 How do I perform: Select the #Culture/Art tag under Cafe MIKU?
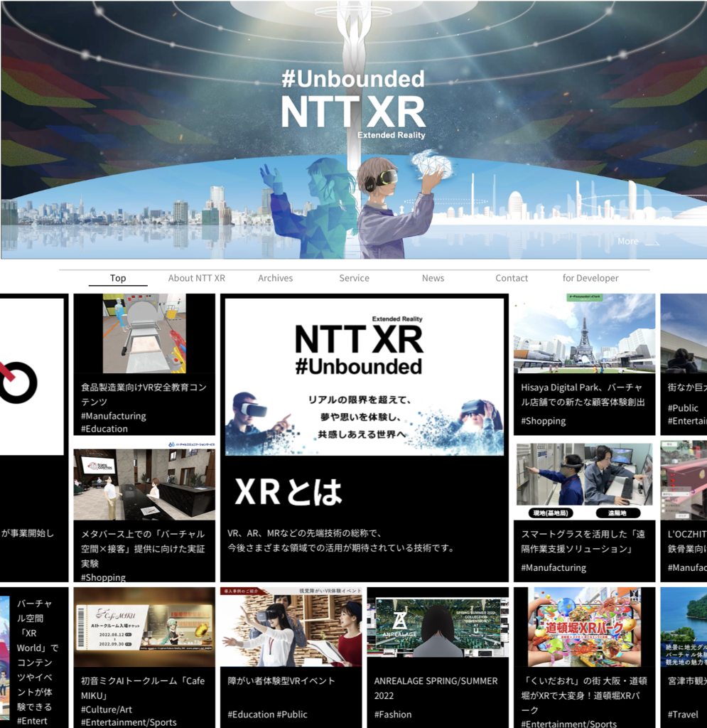click(107, 710)
